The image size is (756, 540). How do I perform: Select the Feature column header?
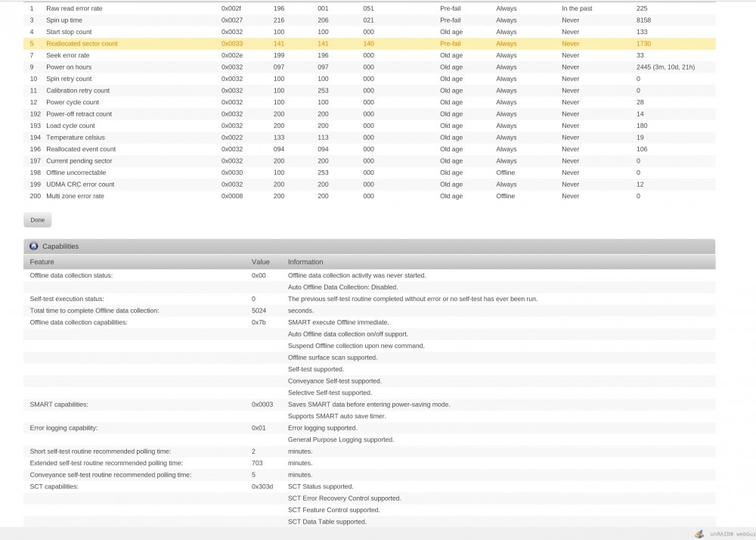coord(42,262)
